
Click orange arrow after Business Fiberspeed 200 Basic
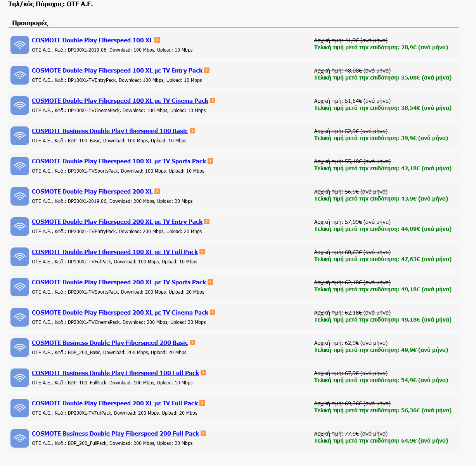[192, 342]
